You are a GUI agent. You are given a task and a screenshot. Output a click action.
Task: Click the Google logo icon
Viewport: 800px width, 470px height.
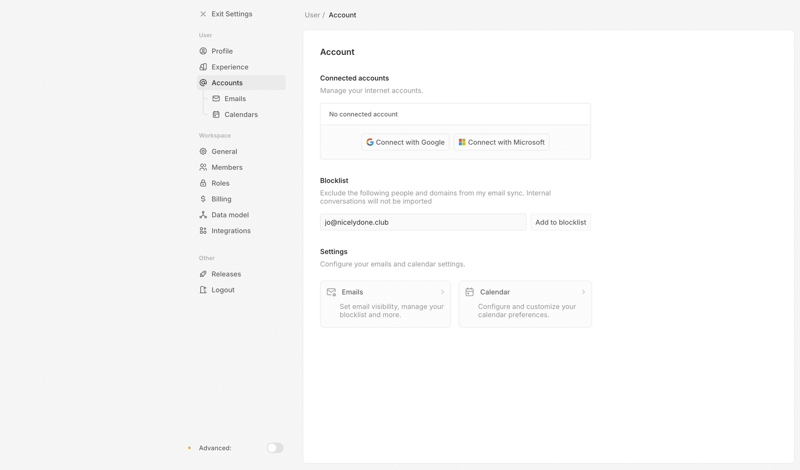coord(370,142)
